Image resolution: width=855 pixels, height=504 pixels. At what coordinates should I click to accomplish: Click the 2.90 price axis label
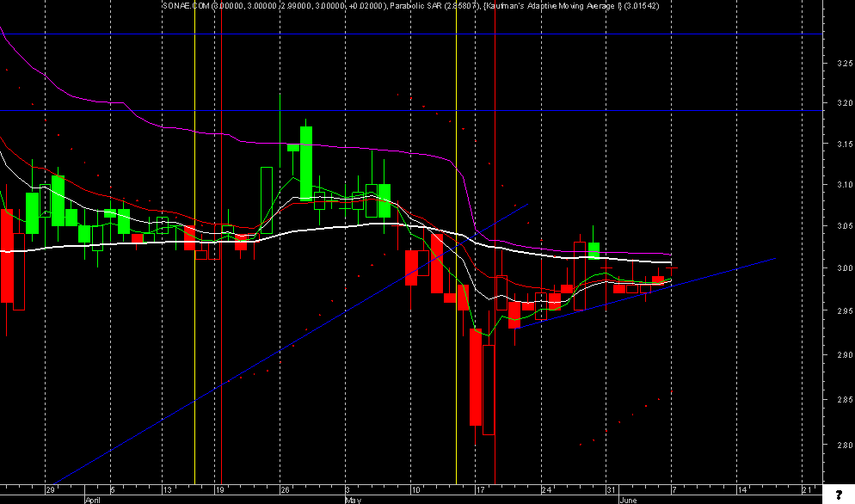(845, 355)
